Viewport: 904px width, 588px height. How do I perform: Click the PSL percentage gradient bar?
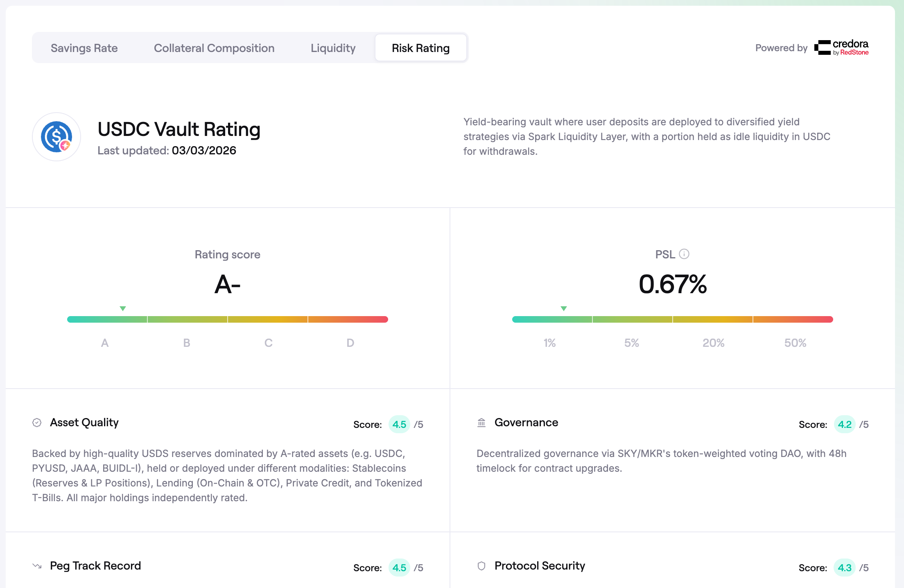click(x=672, y=319)
